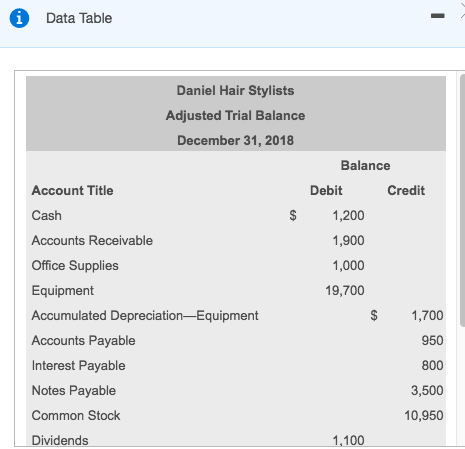Viewport: 465px width, 449px height.
Task: Select the Cash account row label
Action: click(x=47, y=216)
